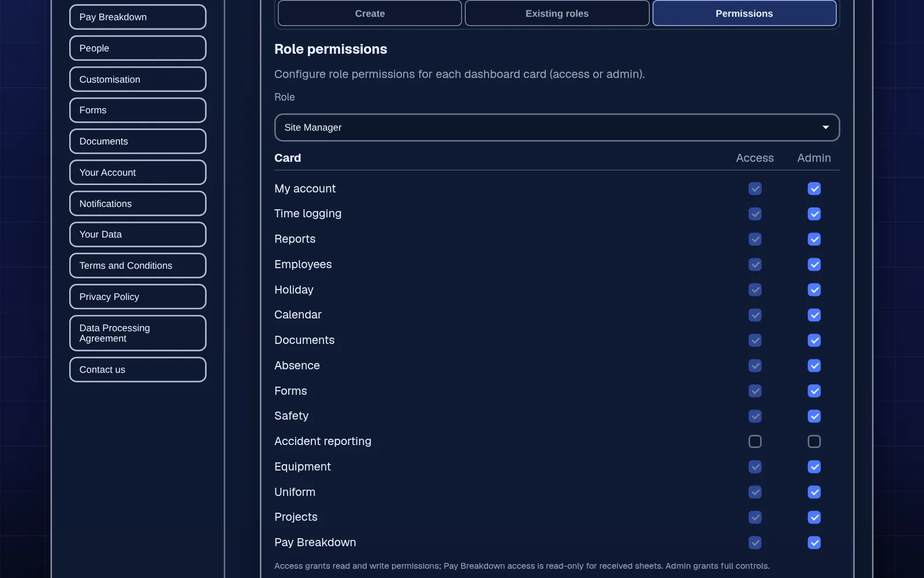This screenshot has width=924, height=578.
Task: Toggle Access checkbox for Time logging
Action: pyautogui.click(x=755, y=214)
